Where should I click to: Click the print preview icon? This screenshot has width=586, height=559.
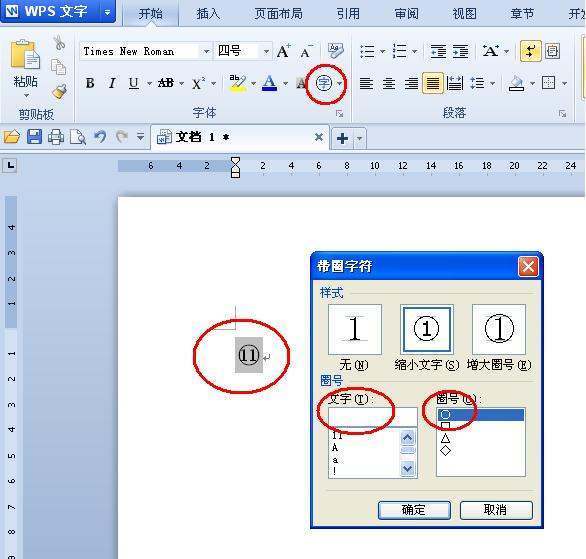click(x=78, y=137)
